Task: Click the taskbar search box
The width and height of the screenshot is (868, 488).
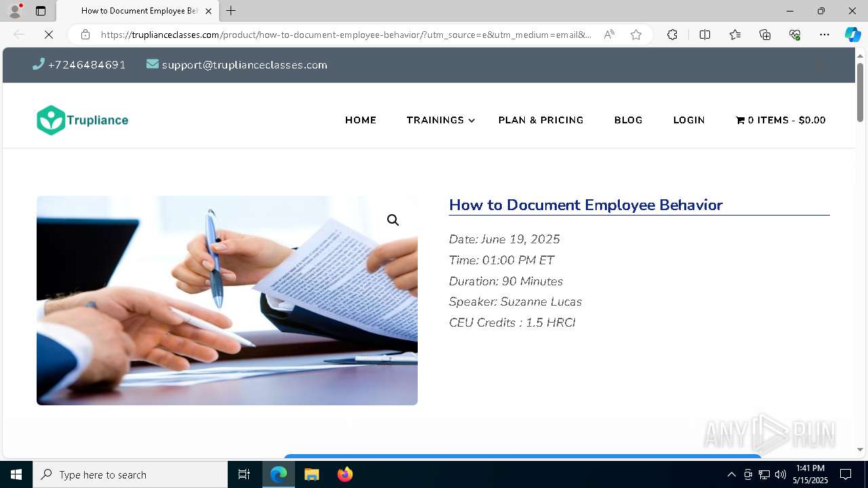Action: click(x=130, y=474)
